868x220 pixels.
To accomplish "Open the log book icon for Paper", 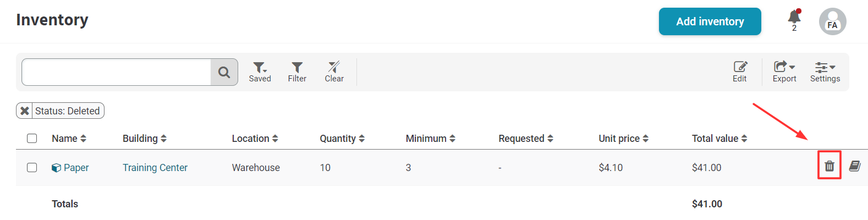I will (855, 166).
